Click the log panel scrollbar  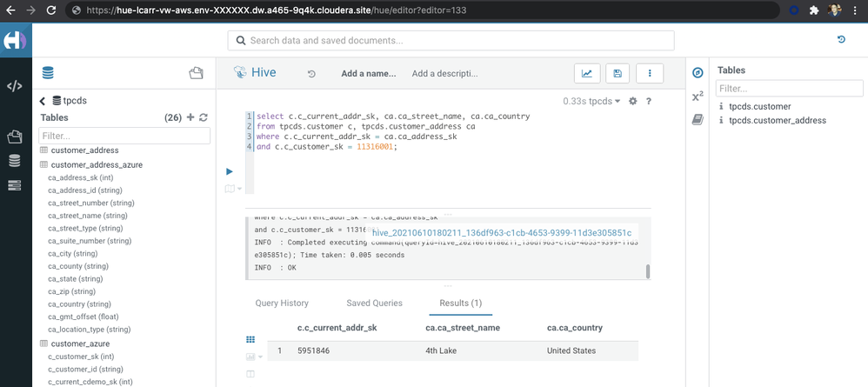tap(648, 271)
